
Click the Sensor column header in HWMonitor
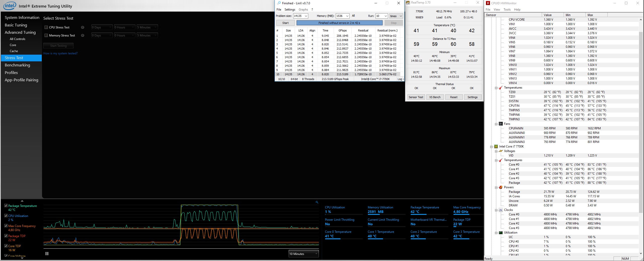click(513, 15)
